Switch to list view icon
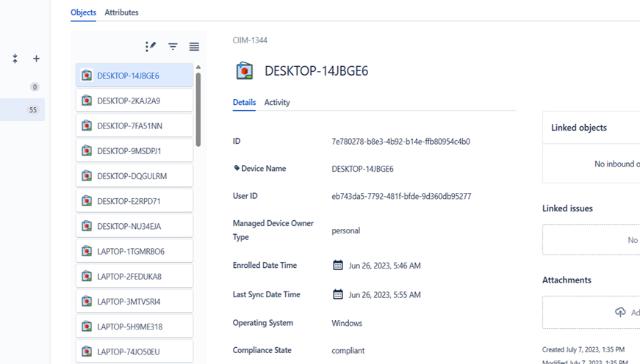The height and width of the screenshot is (364, 640). 194,46
